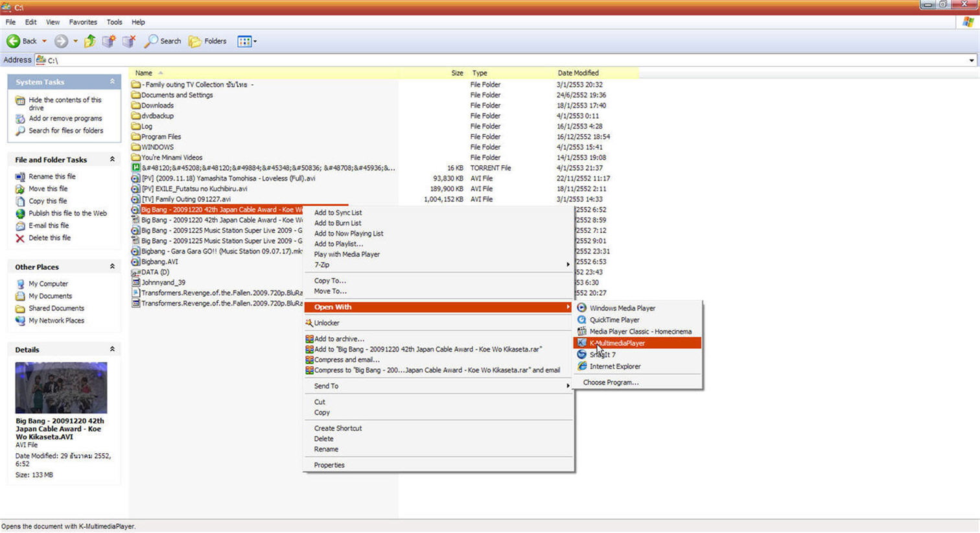Open 'Add or remove programs' link
The image size is (980, 533).
(65, 119)
